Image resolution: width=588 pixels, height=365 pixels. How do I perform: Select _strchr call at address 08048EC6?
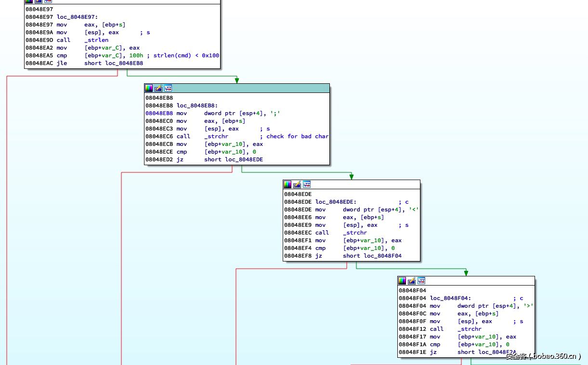(x=216, y=136)
